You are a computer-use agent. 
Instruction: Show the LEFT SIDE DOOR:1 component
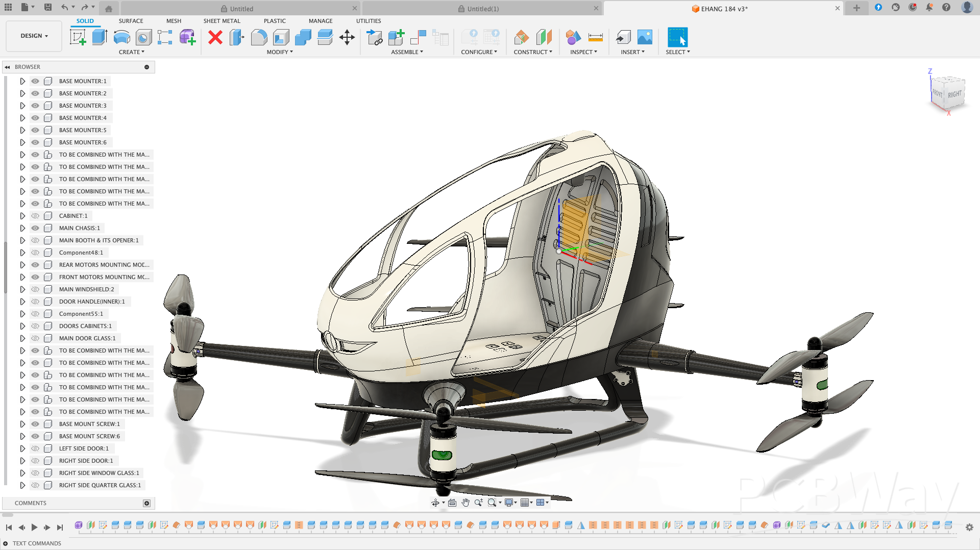(35, 448)
